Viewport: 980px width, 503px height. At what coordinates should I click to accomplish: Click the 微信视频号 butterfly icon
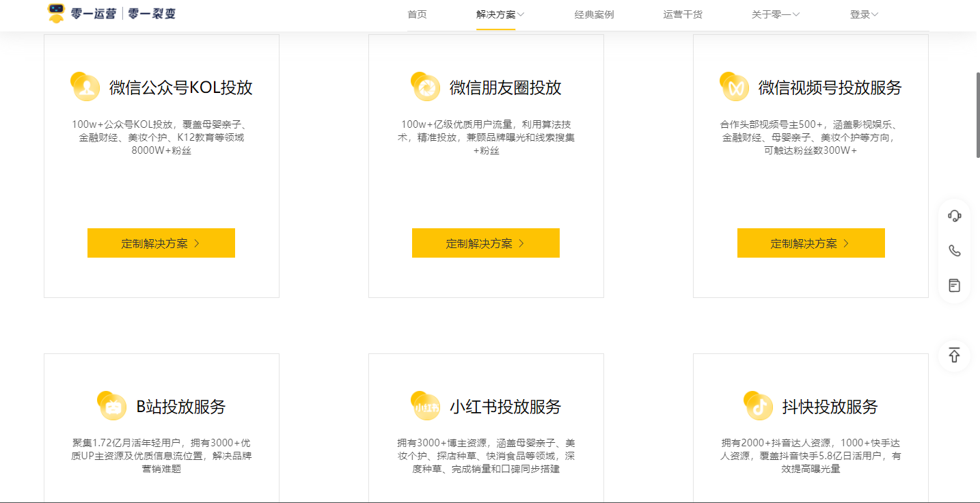[735, 87]
